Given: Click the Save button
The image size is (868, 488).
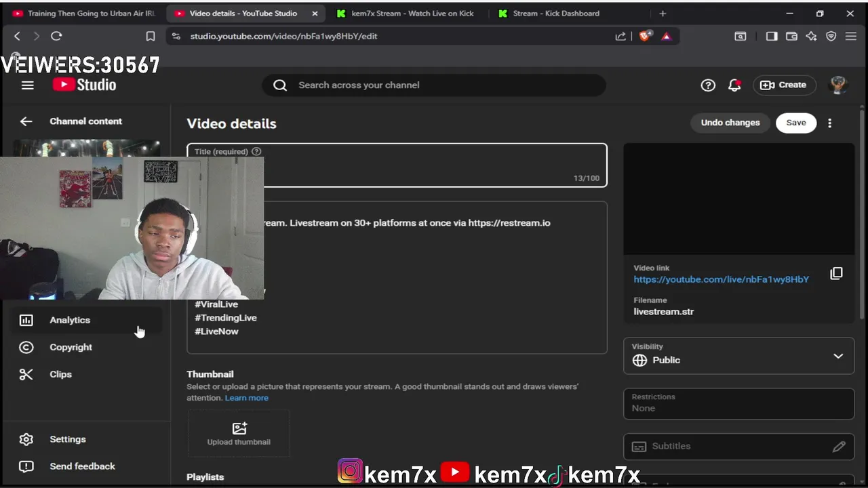Looking at the screenshot, I should click(796, 123).
